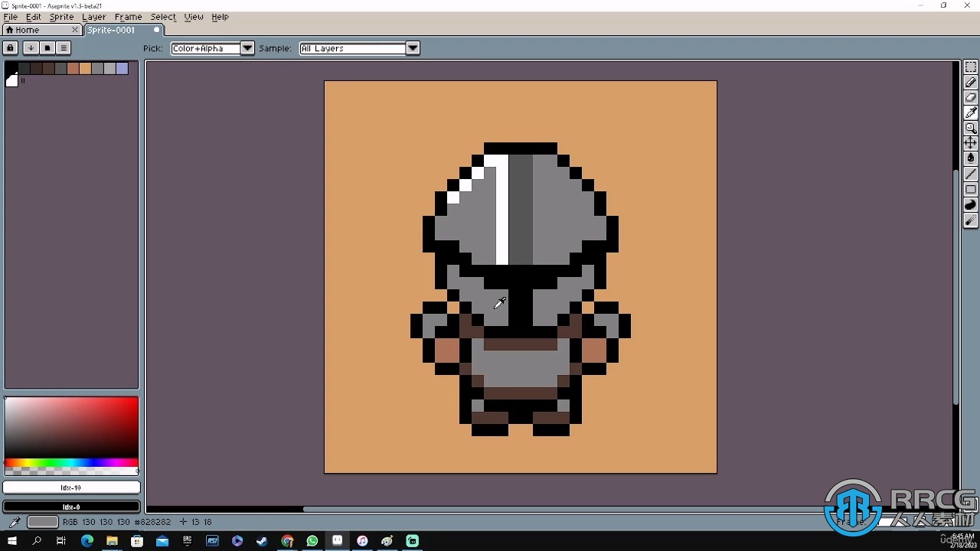Viewport: 980px width, 551px height.
Task: Expand the Sample All Layers dropdown
Action: tap(413, 48)
